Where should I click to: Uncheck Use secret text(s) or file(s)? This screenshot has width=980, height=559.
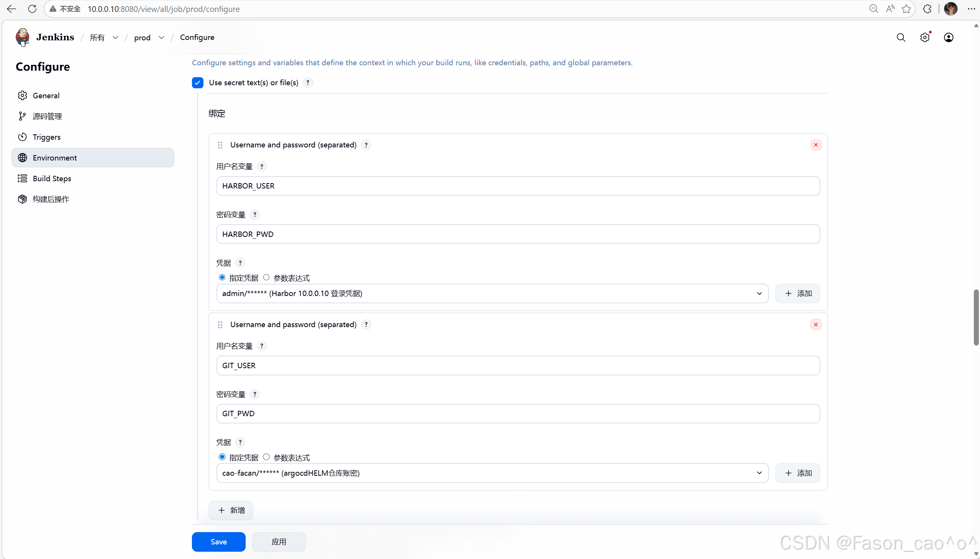[198, 83]
